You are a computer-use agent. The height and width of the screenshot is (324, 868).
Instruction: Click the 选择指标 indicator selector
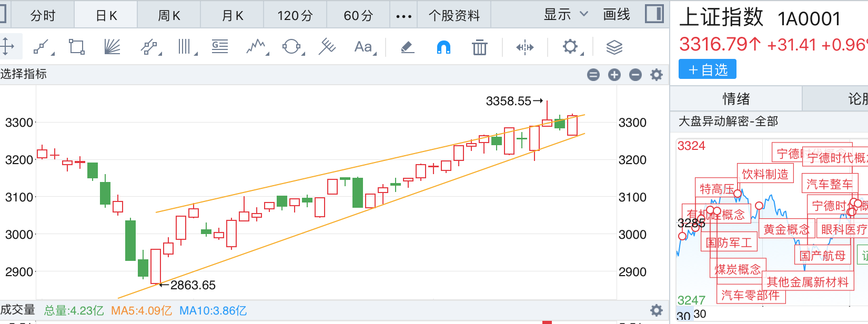click(24, 74)
